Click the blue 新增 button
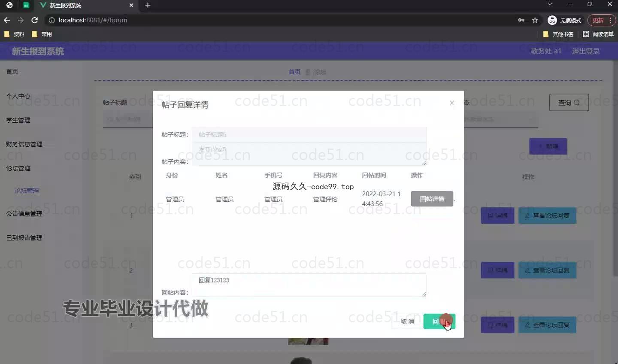 [x=548, y=146]
